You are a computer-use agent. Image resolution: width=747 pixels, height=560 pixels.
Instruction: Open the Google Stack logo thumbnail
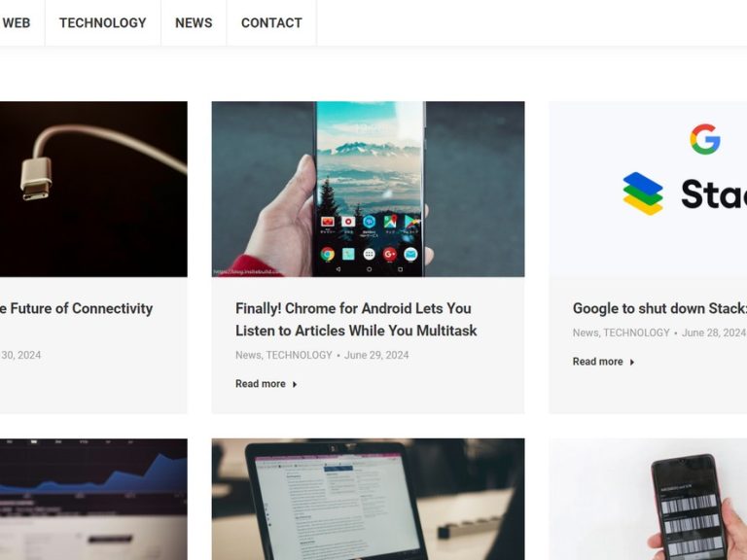pos(648,189)
